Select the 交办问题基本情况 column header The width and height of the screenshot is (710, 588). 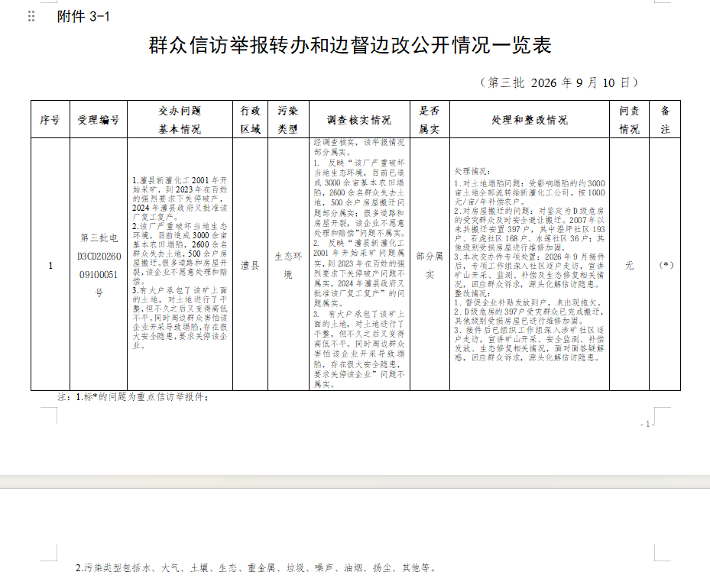pyautogui.click(x=180, y=119)
